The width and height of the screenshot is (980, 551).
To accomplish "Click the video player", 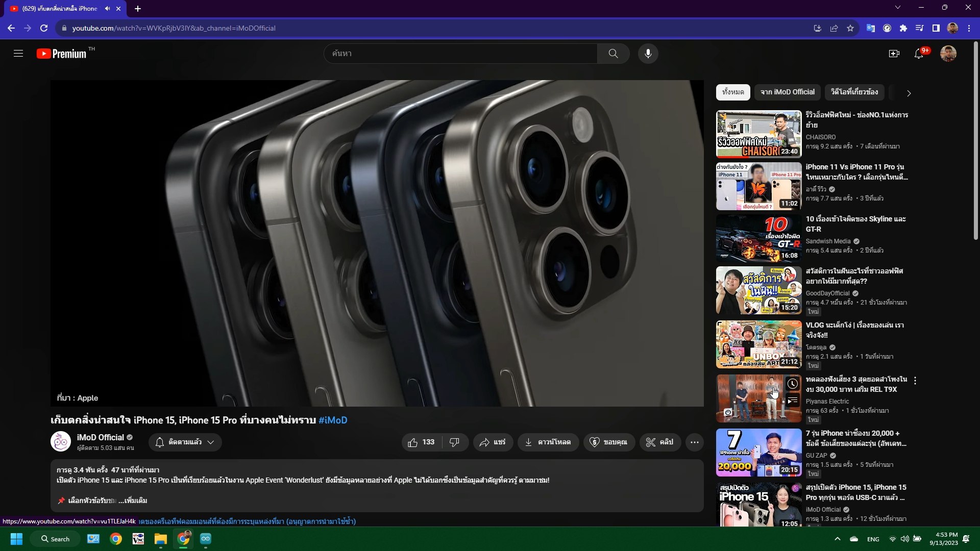I will point(377,243).
